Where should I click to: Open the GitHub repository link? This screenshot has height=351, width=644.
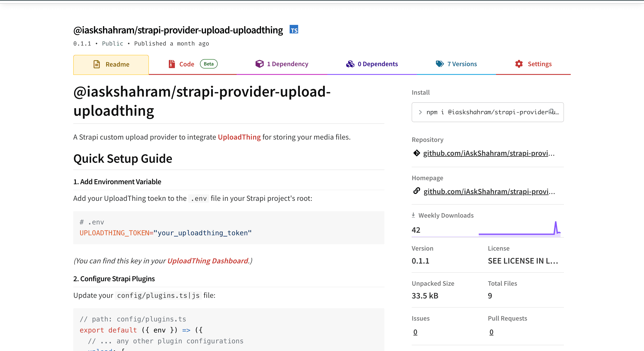pyautogui.click(x=489, y=153)
